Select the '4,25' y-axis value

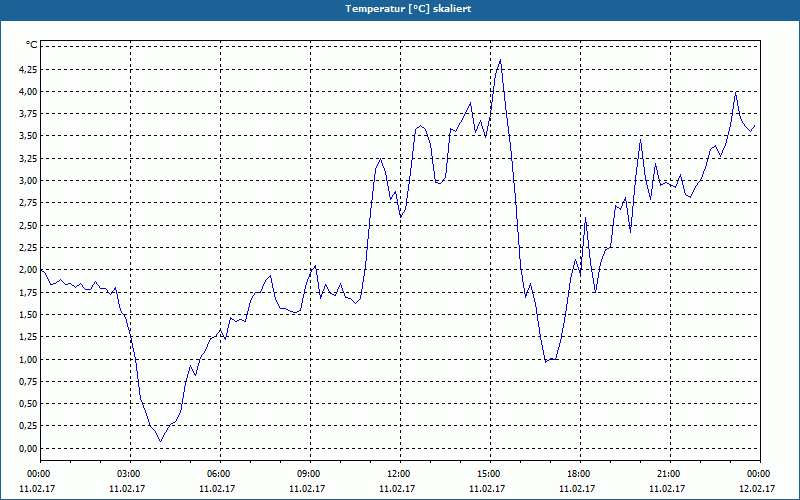pos(28,69)
